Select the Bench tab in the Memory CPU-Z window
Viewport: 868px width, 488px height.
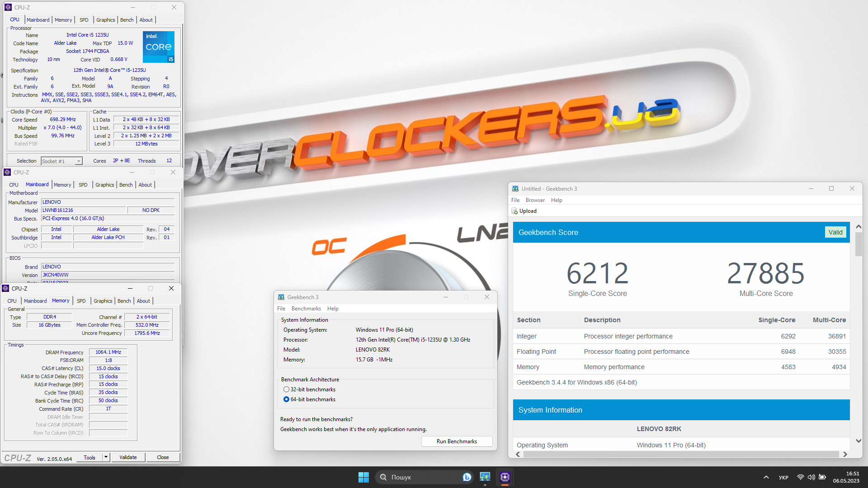coord(124,301)
